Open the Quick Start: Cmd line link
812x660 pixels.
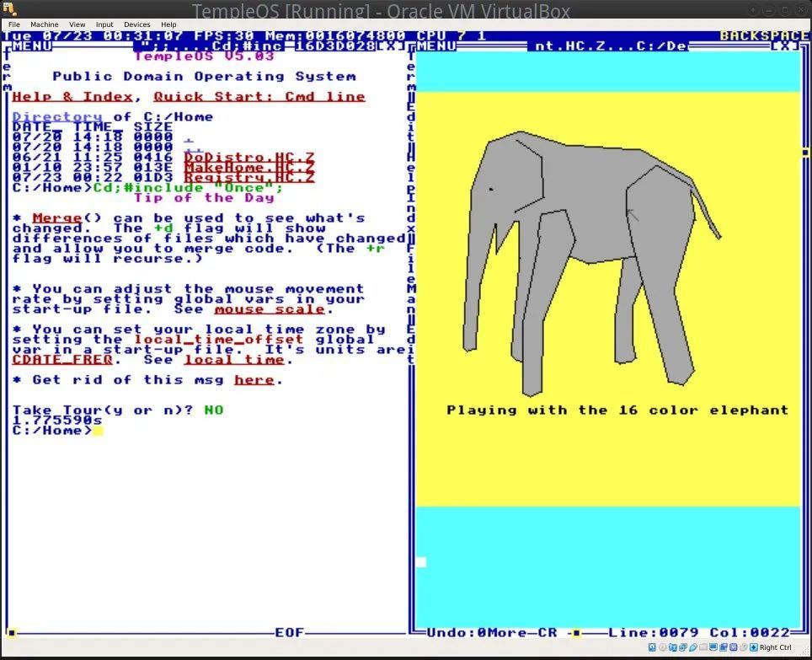(259, 97)
